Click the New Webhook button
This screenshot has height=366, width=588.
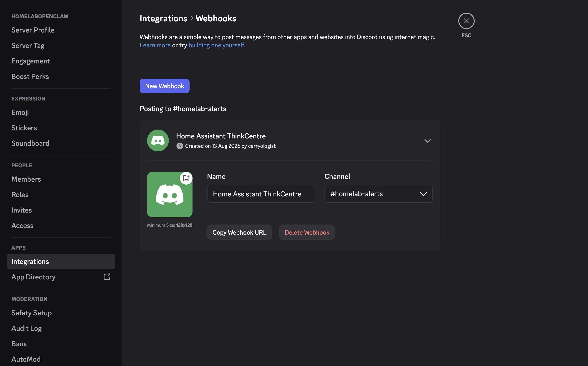pos(165,86)
